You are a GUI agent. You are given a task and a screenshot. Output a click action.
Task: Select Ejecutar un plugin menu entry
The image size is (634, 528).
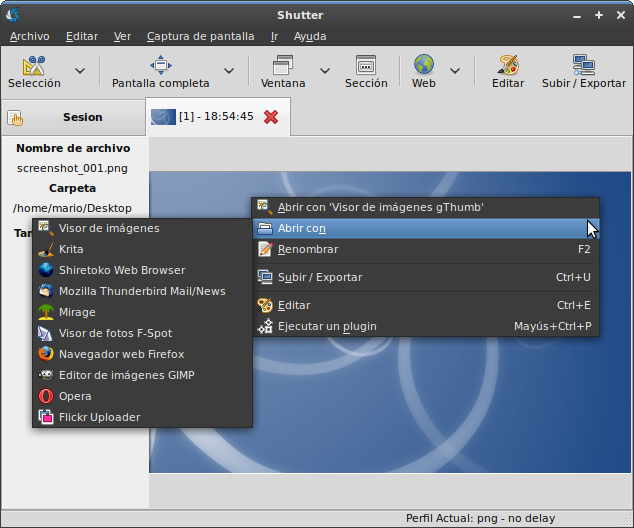[327, 326]
